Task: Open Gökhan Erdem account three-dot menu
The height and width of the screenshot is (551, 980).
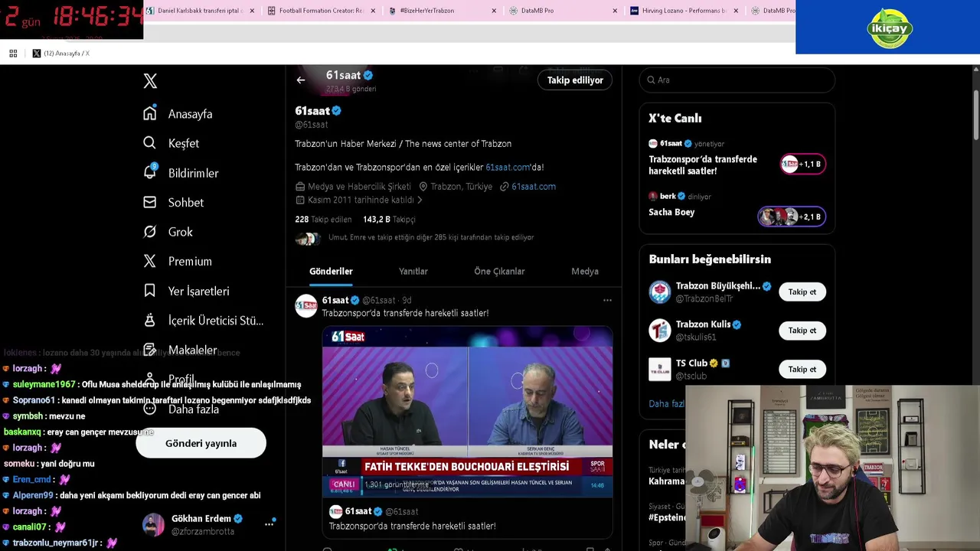Action: click(x=269, y=523)
